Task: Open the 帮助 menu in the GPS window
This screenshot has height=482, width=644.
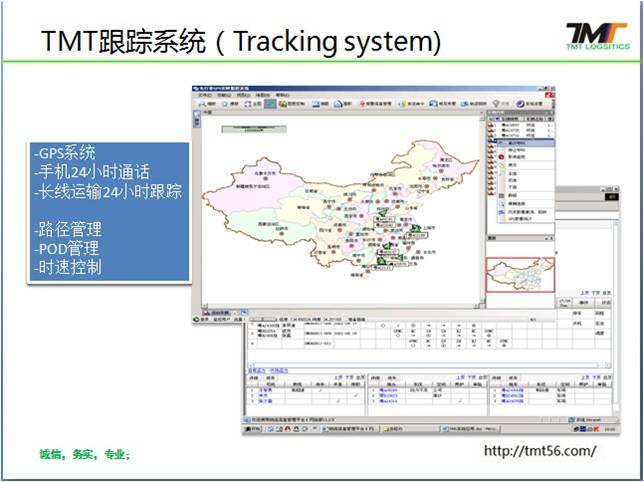Action: [282, 95]
